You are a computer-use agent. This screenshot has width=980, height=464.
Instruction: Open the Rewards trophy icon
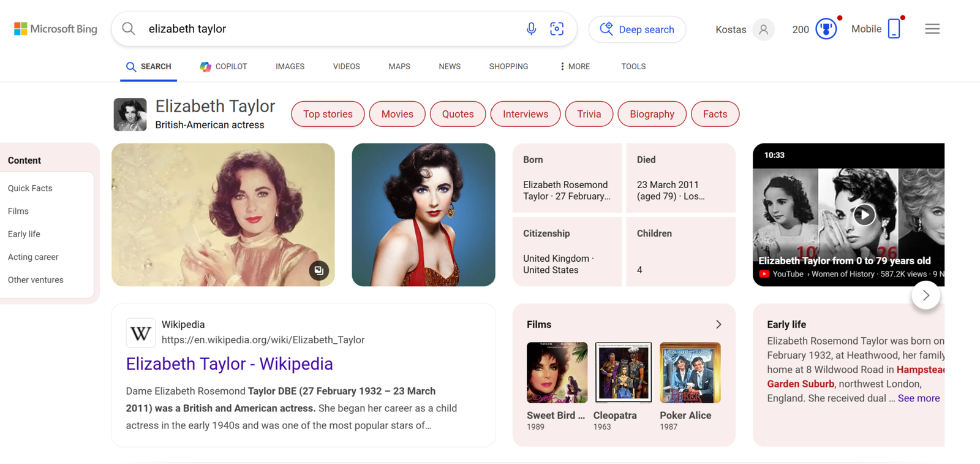point(826,29)
